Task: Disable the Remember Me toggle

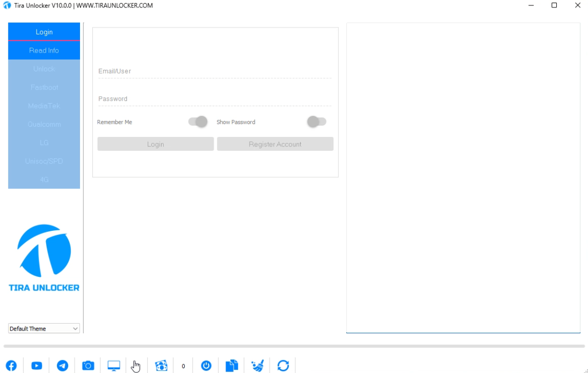Action: (x=198, y=122)
